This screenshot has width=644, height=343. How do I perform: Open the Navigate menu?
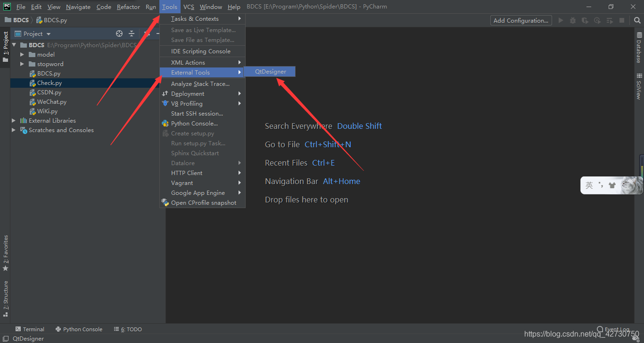click(x=78, y=7)
